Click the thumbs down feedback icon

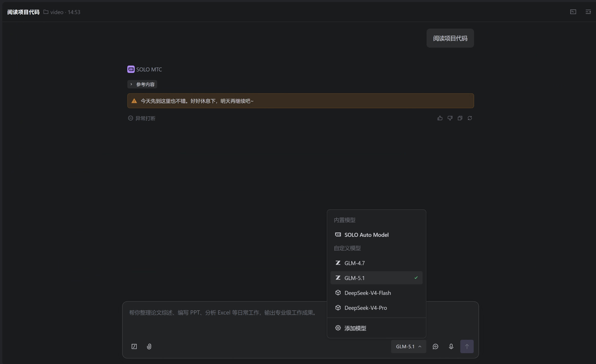[x=450, y=118]
